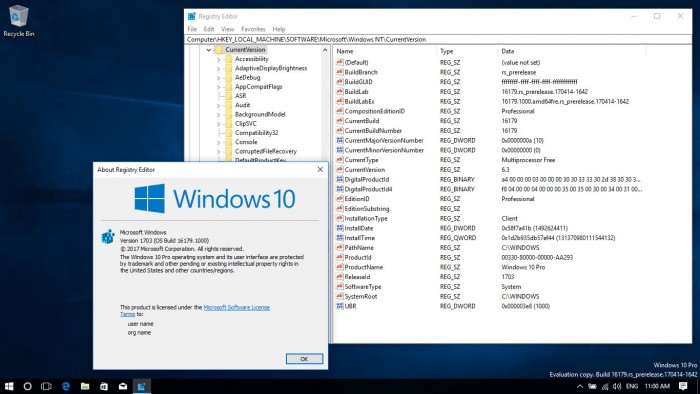Open the Help menu
The height and width of the screenshot is (394, 700).
(279, 29)
